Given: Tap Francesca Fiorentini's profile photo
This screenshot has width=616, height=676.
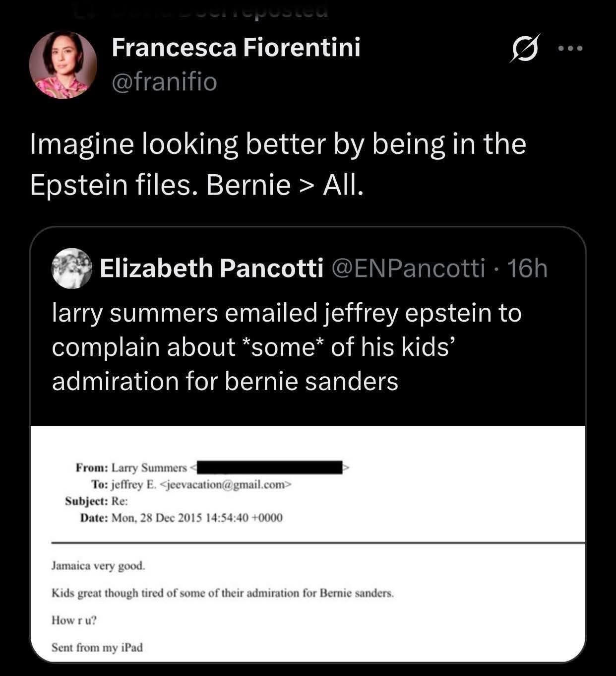Looking at the screenshot, I should click(x=63, y=66).
